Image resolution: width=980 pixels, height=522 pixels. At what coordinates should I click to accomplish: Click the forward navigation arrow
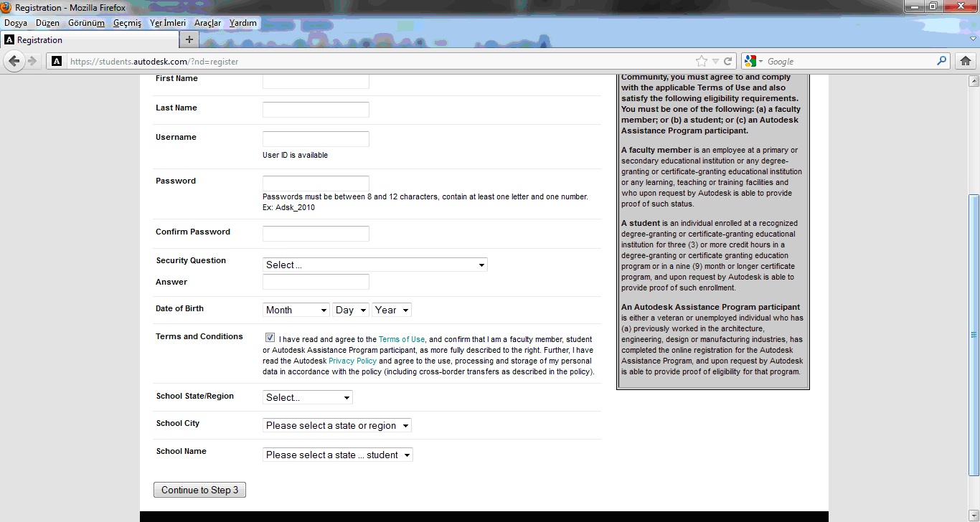[32, 61]
